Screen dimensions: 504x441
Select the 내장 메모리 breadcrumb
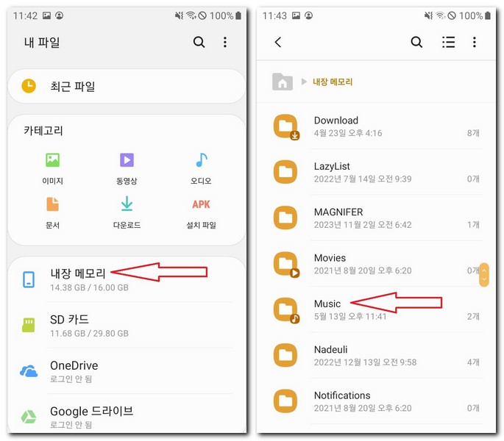(x=333, y=82)
